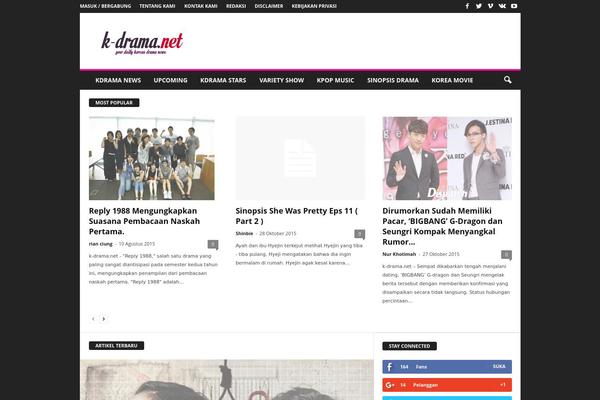Open author Nur Khotimah profile link
The image size is (600, 400).
click(399, 254)
